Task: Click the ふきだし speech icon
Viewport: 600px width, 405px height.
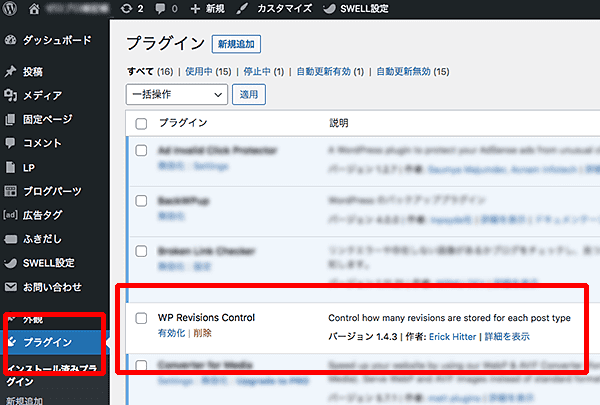Action: tap(10, 239)
